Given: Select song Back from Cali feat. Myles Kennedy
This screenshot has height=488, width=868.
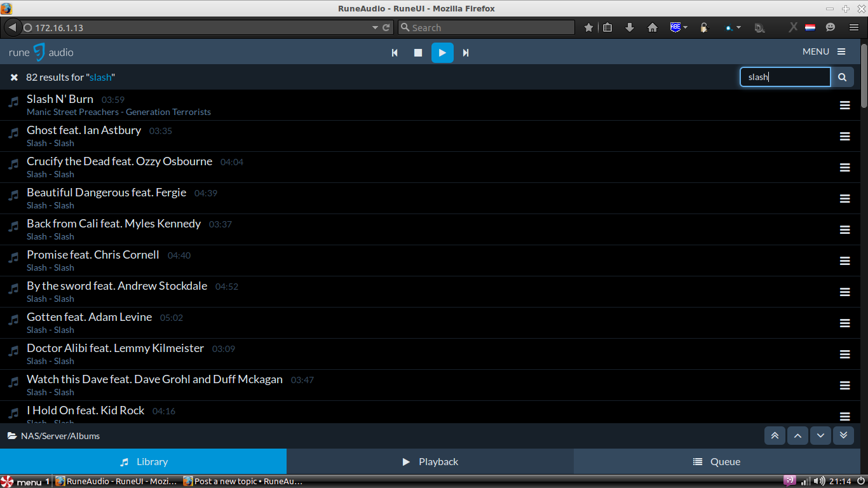Looking at the screenshot, I should [x=114, y=224].
